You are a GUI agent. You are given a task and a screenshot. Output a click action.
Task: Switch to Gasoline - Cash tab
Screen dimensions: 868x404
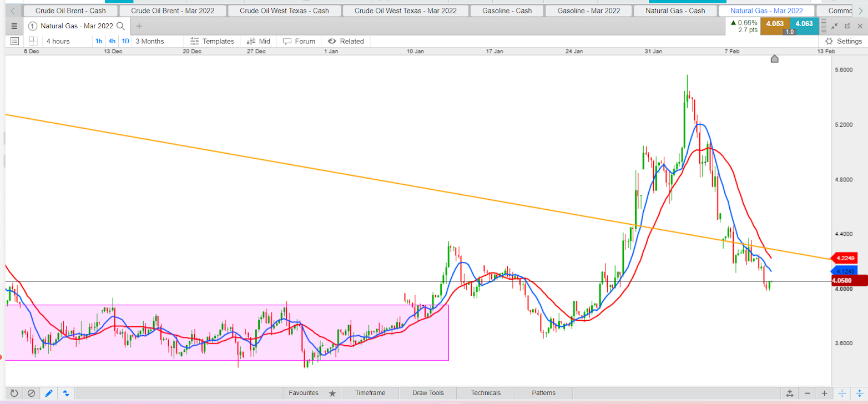point(507,11)
